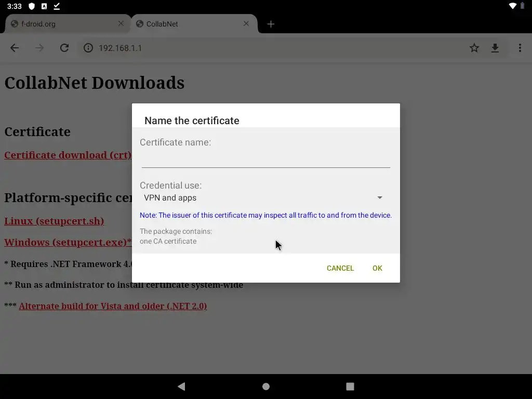
Task: Go back using browser back arrow
Action: pyautogui.click(x=15, y=48)
